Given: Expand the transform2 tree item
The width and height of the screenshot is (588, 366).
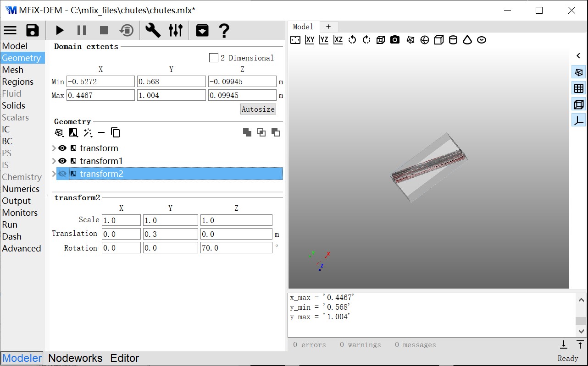Looking at the screenshot, I should point(54,174).
